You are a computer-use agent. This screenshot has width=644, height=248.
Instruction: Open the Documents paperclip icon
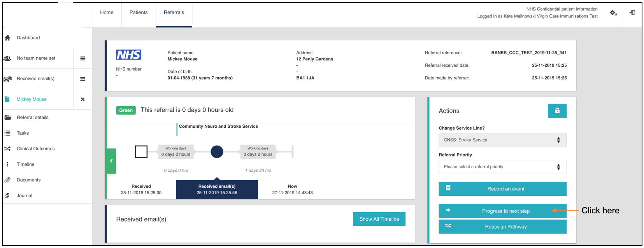coord(7,180)
